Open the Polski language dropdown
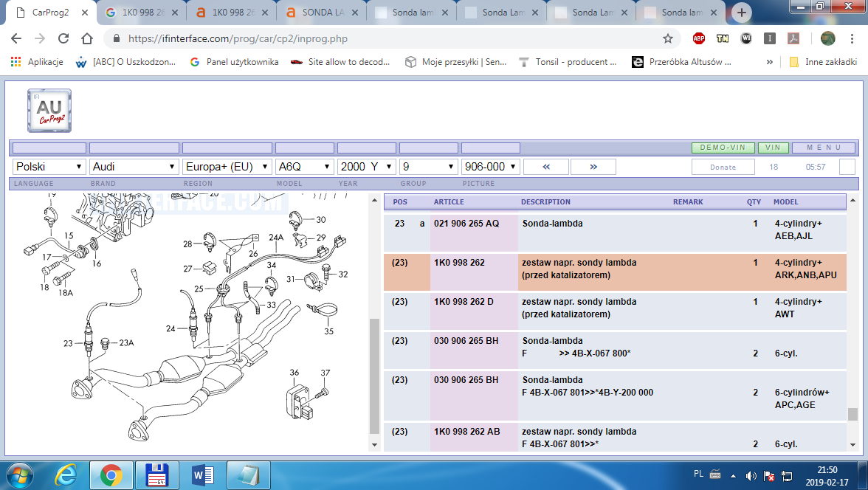Screen dimensions: 868x490 [x=49, y=167]
